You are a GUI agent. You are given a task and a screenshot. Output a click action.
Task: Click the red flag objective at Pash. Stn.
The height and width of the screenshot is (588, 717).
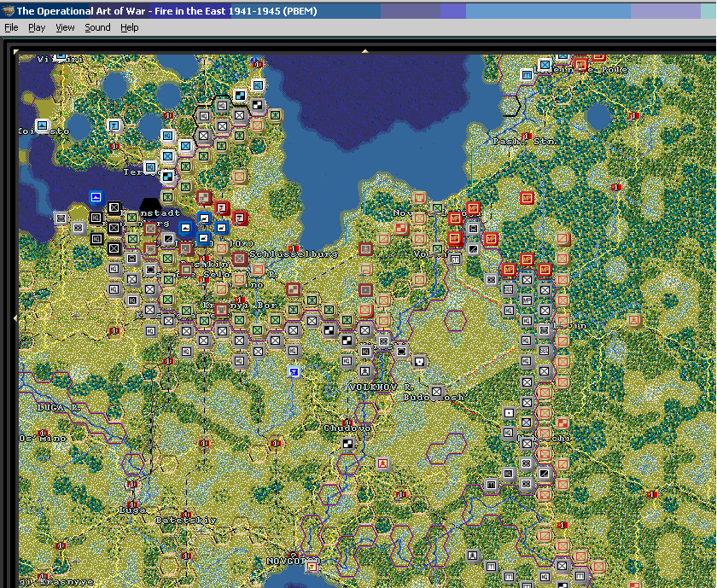[x=527, y=136]
